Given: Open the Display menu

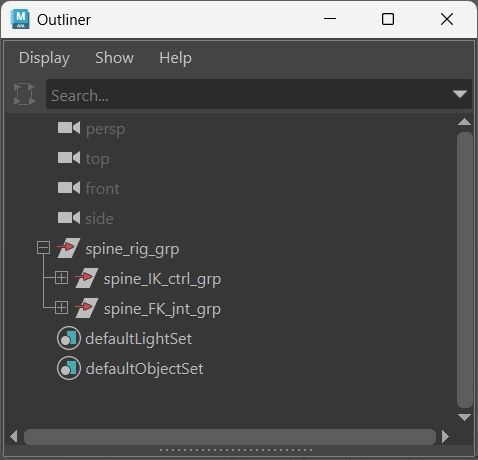Looking at the screenshot, I should tap(44, 58).
